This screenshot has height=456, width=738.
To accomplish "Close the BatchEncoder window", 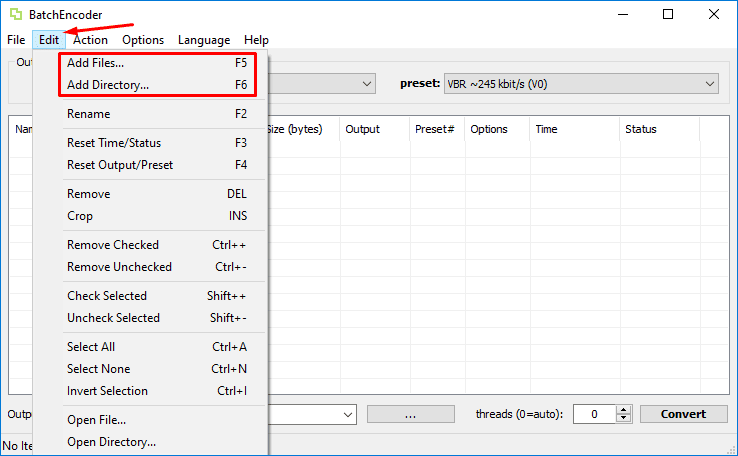I will [x=714, y=15].
